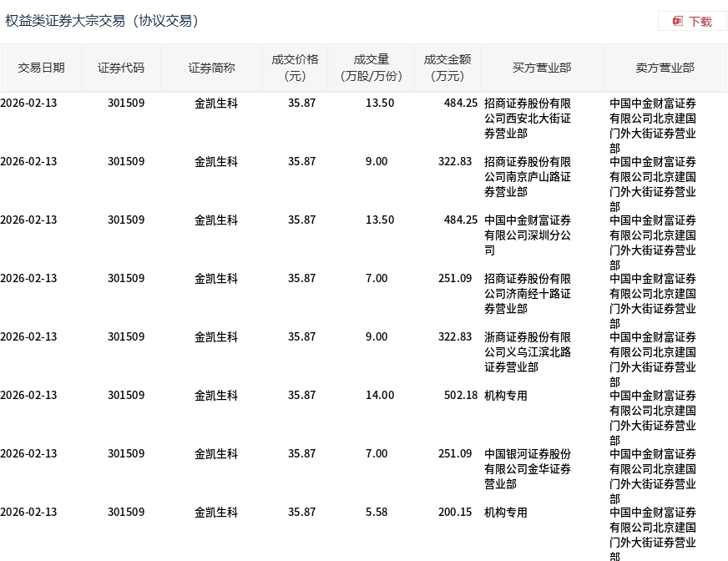The height and width of the screenshot is (561, 728).
Task: Click the 下载 download button
Action: pos(692,22)
